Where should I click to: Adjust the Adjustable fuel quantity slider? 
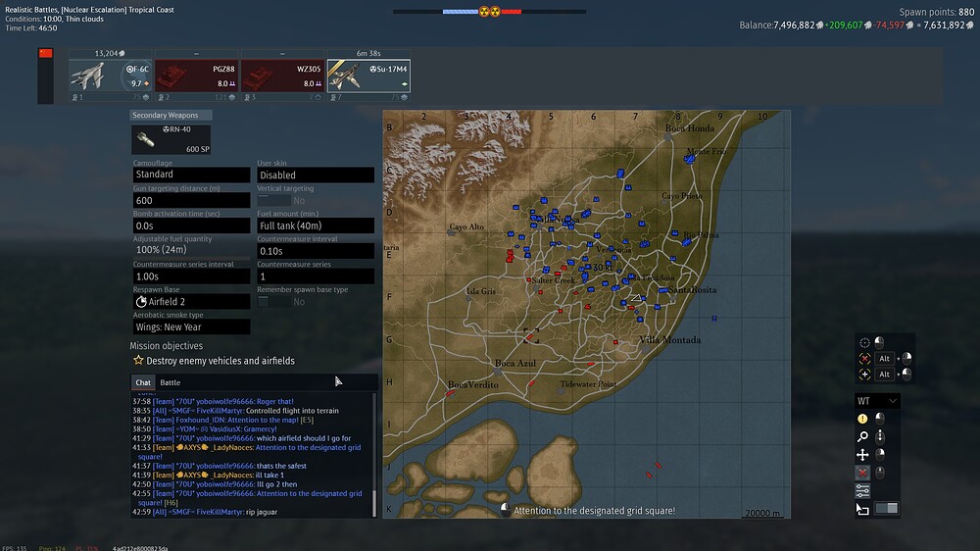(x=191, y=250)
